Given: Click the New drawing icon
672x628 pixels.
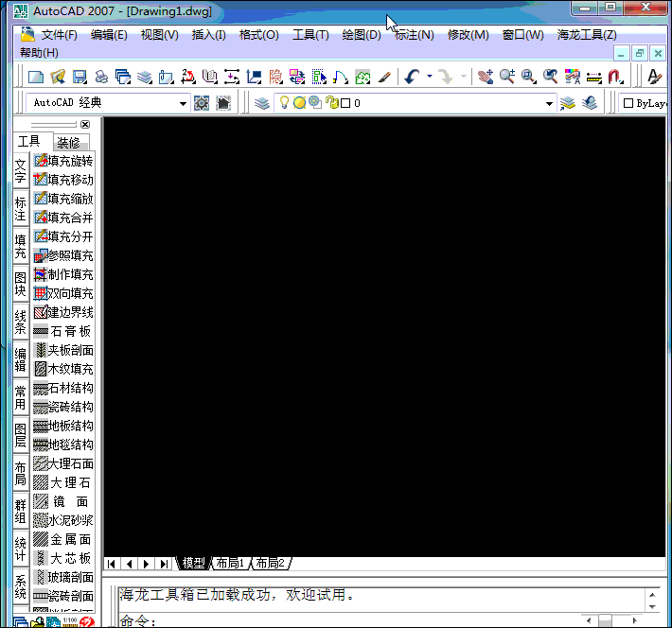Looking at the screenshot, I should pos(36,78).
